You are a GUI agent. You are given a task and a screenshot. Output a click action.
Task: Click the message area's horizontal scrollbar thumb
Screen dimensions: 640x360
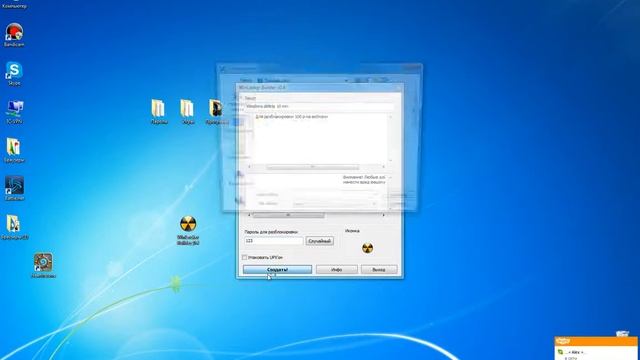(313, 167)
